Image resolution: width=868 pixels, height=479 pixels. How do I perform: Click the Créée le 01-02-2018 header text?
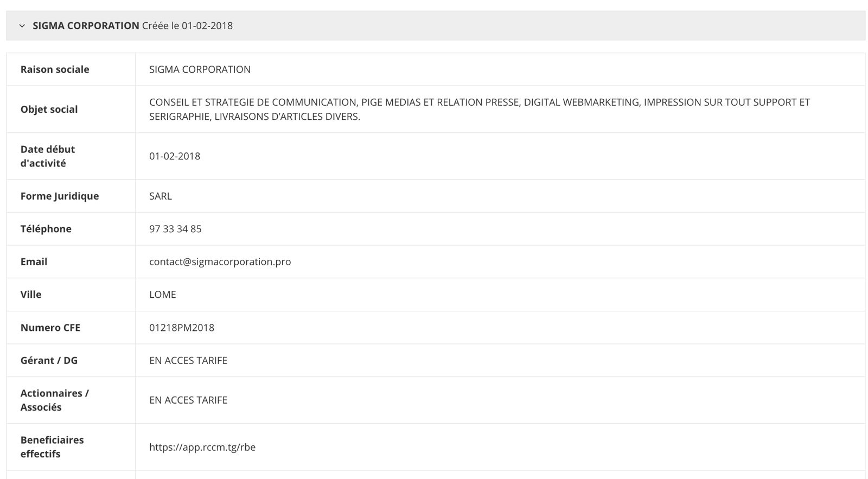(x=187, y=25)
